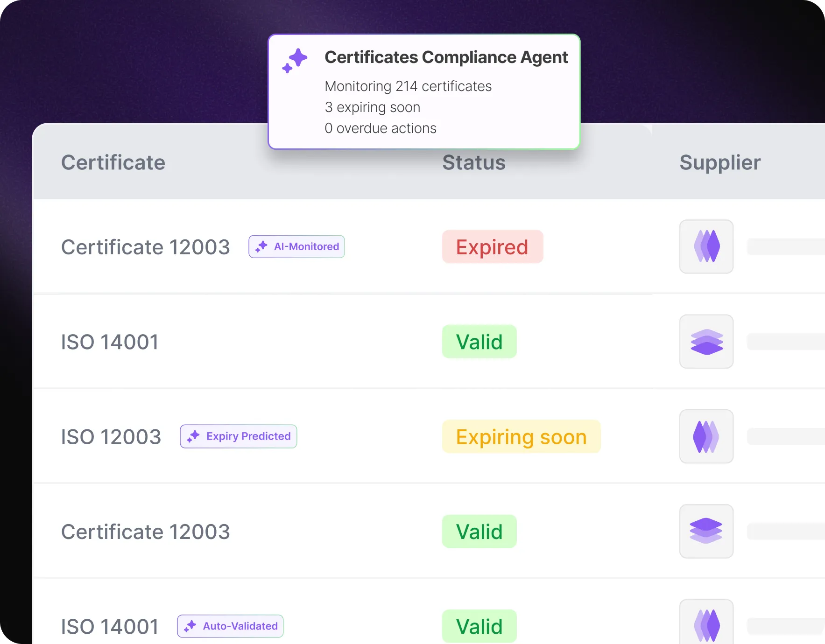Image resolution: width=825 pixels, height=644 pixels.
Task: Click Valid status in first ISO 14001 row
Action: (479, 342)
